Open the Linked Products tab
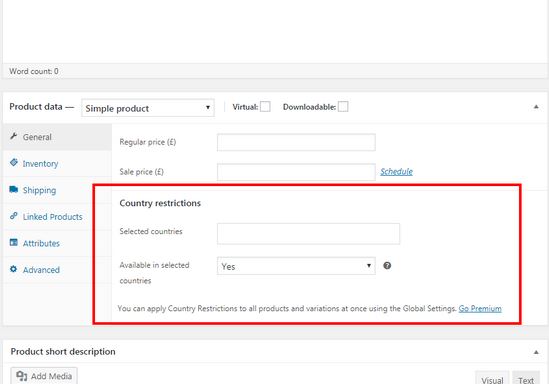549x384 pixels. pos(48,217)
